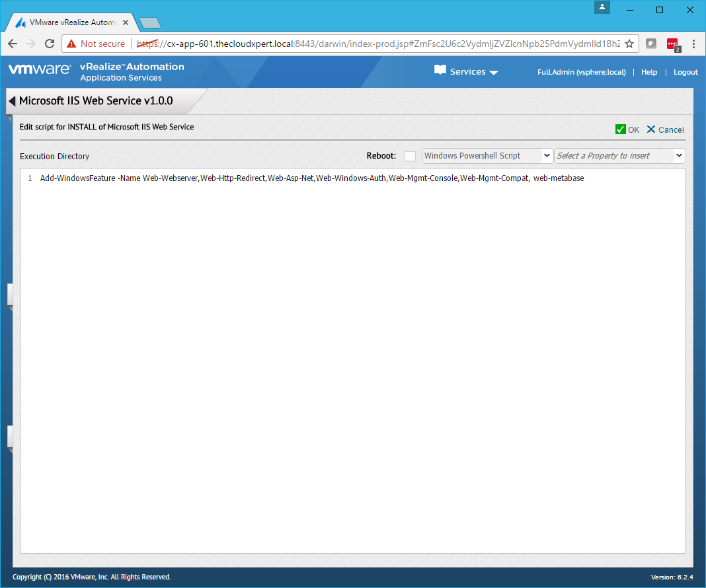Viewport: 706px width, 588px height.
Task: Click the Chrome user profile icon
Action: (x=602, y=7)
